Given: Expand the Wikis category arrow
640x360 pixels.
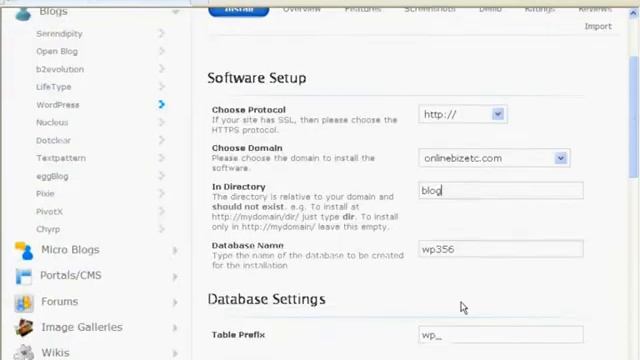Looking at the screenshot, I should [175, 353].
